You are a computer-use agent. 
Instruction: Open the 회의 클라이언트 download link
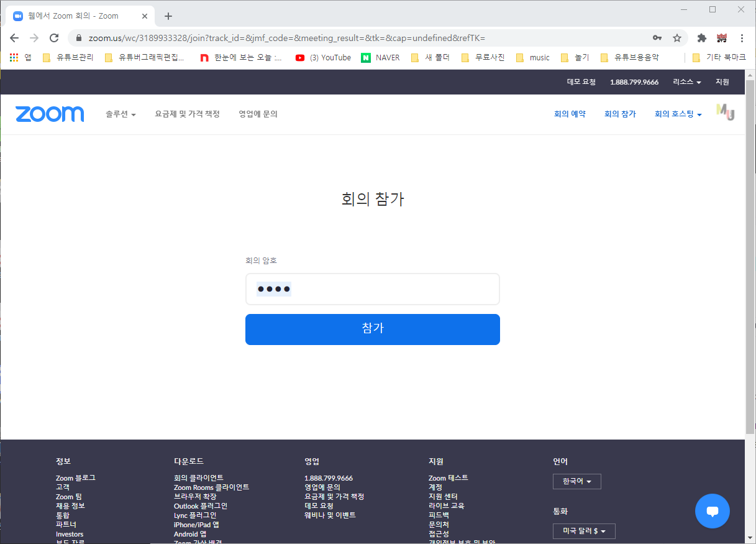199,478
